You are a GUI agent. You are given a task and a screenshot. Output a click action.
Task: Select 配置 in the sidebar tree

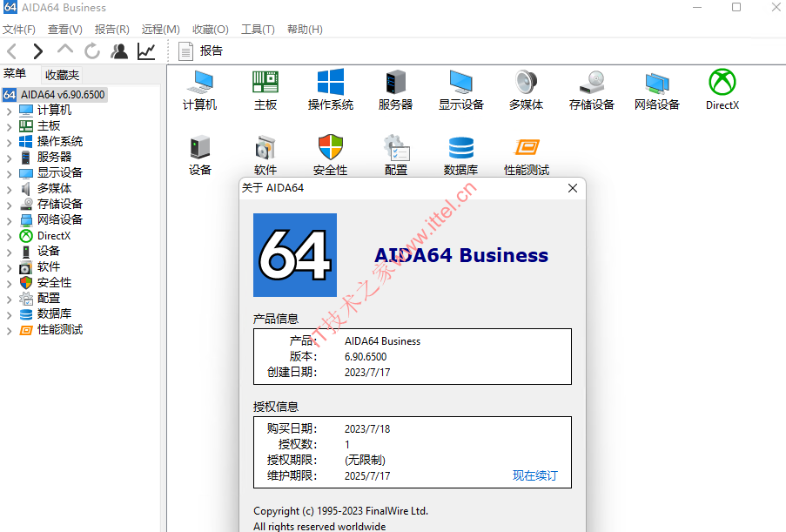(48, 299)
